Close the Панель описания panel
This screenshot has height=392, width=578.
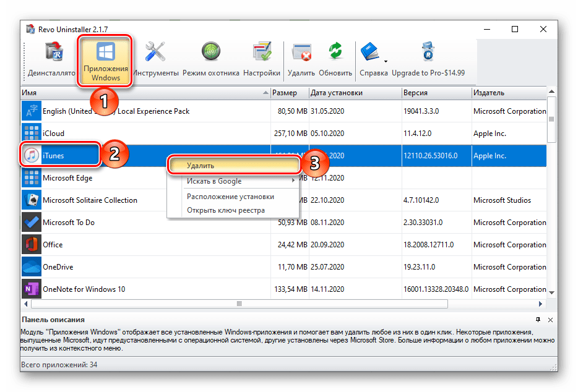click(550, 320)
